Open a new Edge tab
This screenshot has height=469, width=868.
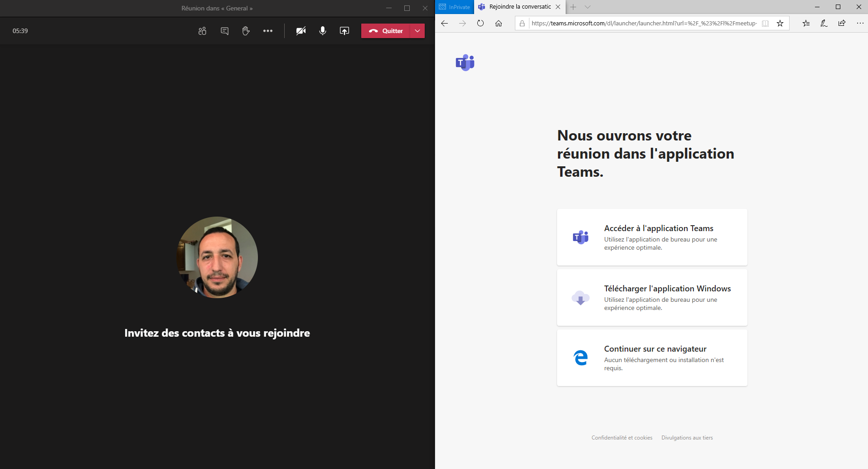(x=573, y=7)
